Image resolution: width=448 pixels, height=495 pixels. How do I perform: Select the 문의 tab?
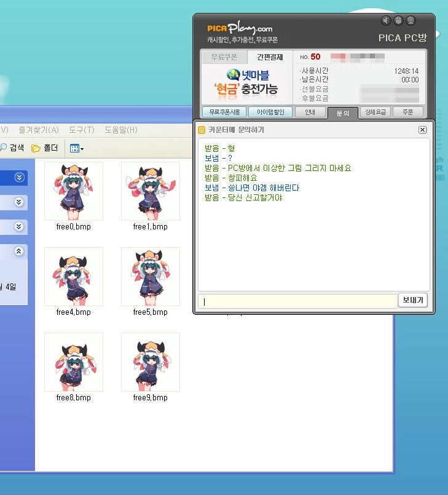tap(343, 113)
